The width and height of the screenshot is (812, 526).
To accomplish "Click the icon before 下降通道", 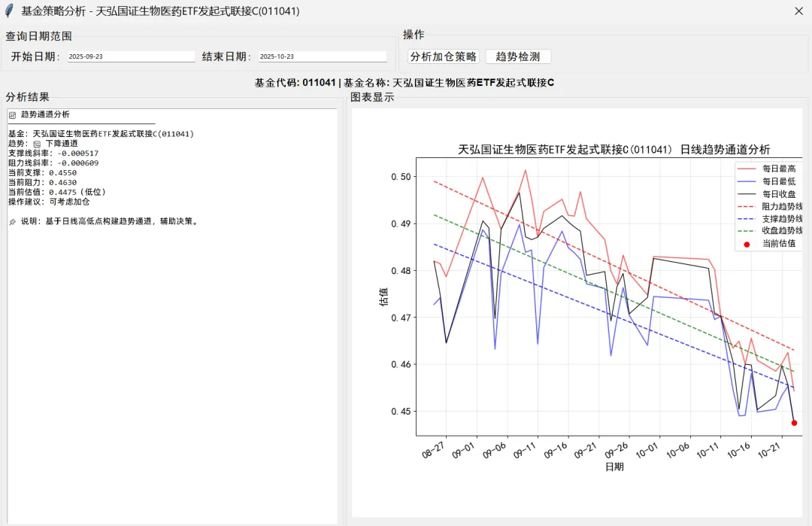I will [38, 144].
